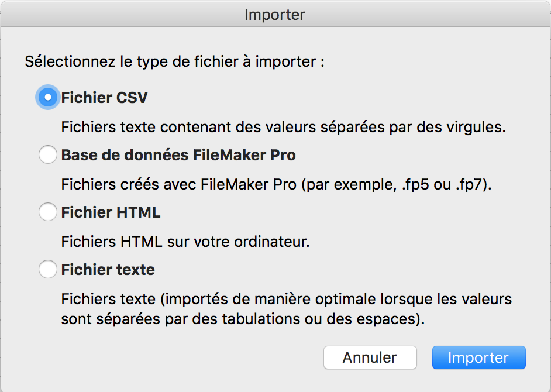
Task: Select the Fichier CSV radio button
Action: point(48,97)
